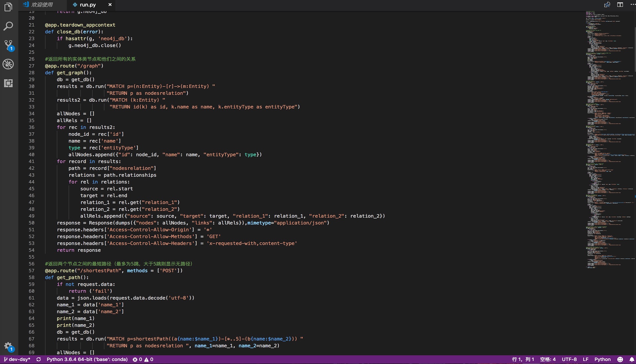The width and height of the screenshot is (636, 364).
Task: Click 'return ('fail')' on line 60
Action: 90,291
